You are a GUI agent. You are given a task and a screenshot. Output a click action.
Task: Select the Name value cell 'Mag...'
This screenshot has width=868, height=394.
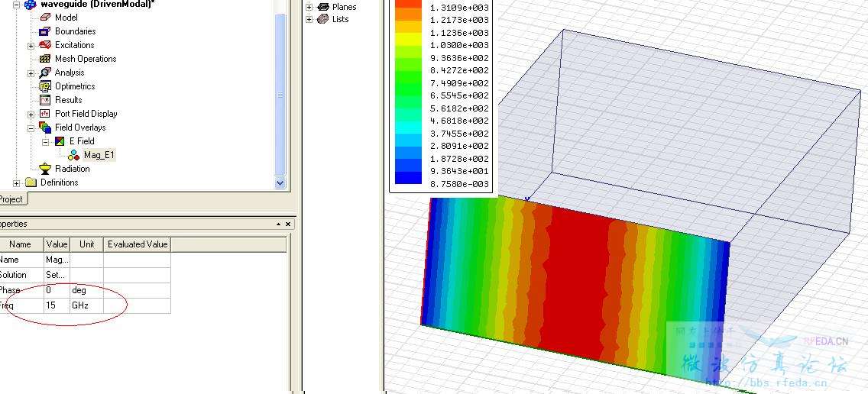[57, 260]
